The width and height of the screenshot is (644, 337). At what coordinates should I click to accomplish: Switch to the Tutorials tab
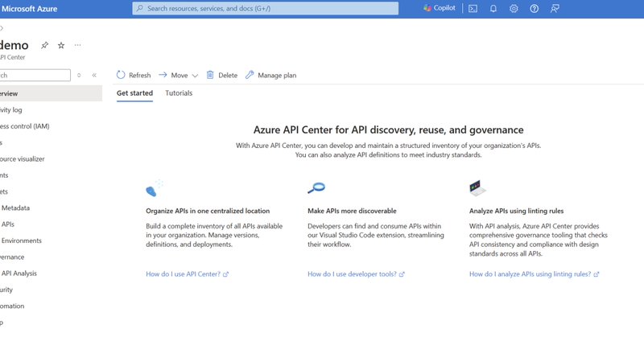pyautogui.click(x=179, y=93)
